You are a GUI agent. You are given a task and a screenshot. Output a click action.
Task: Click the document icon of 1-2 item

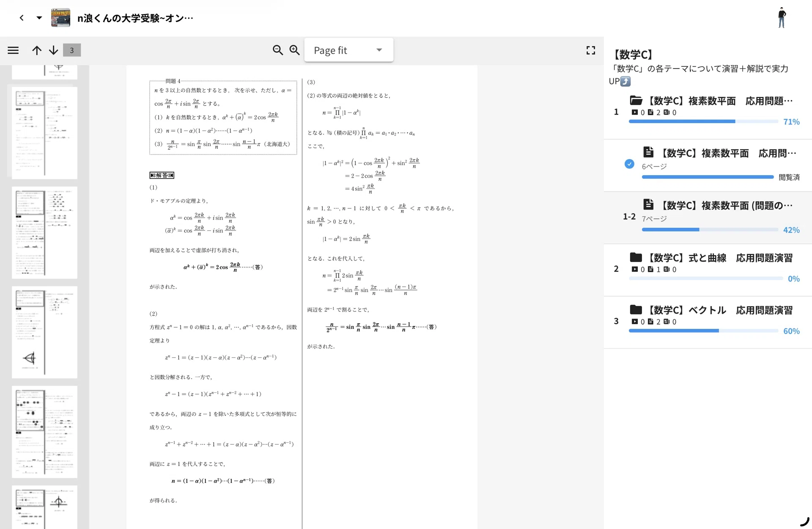(648, 204)
